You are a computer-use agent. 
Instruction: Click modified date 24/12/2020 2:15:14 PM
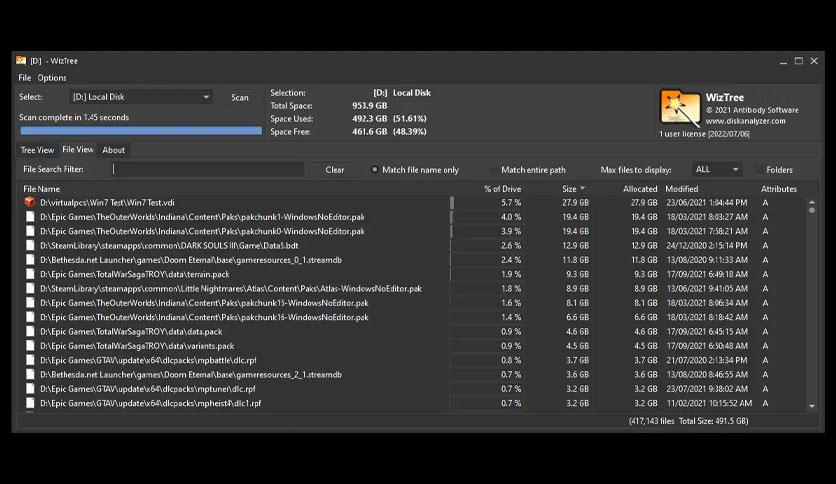pyautogui.click(x=706, y=246)
